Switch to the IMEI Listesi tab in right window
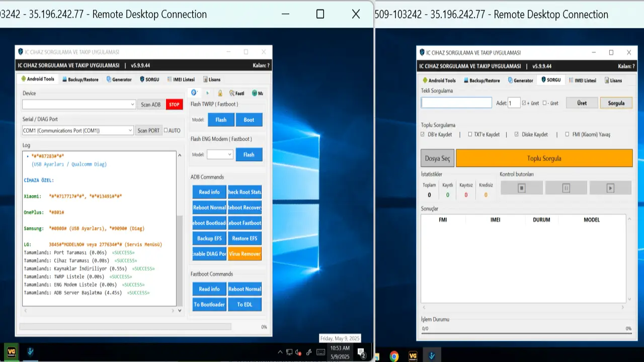 [x=582, y=80]
